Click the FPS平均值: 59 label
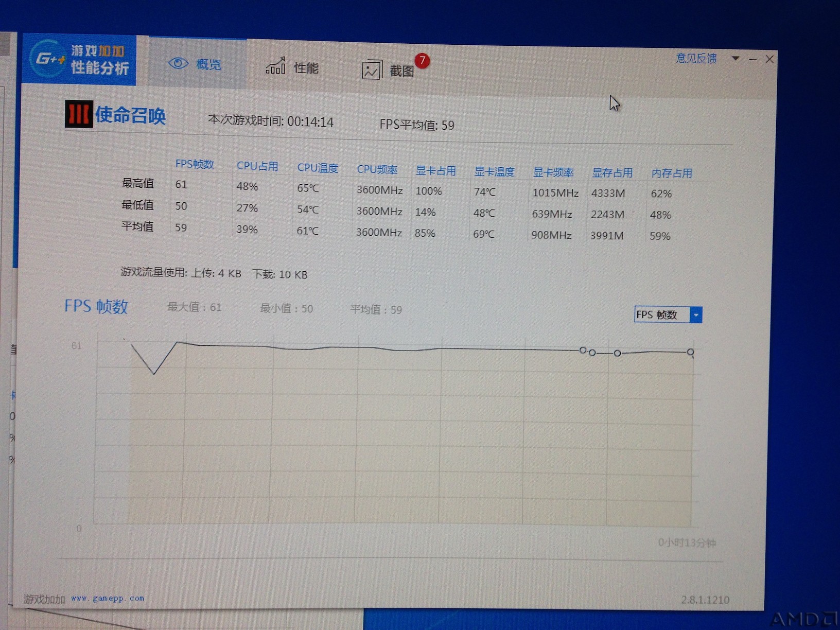 coord(417,125)
